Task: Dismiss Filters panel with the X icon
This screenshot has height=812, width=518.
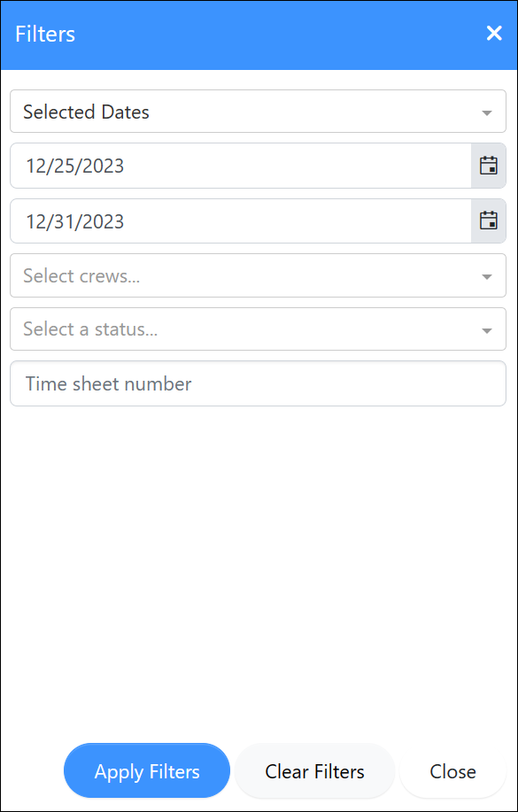Action: coord(494,34)
